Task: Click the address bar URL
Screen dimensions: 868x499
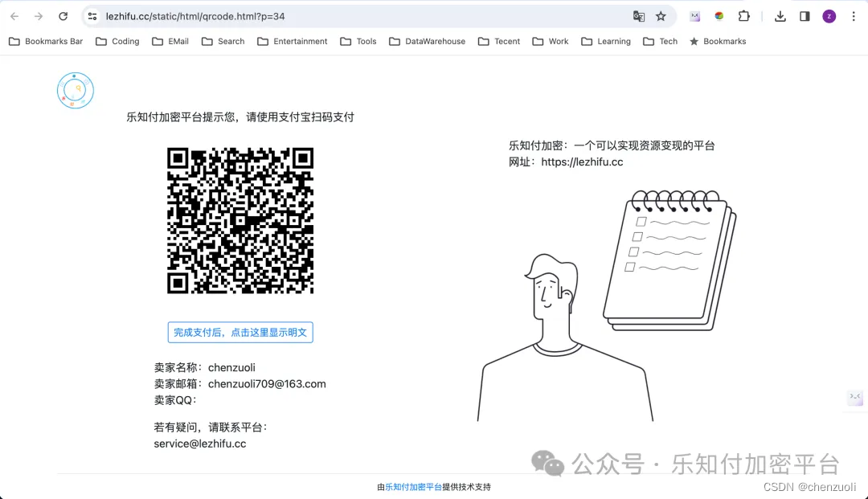Action: tap(195, 17)
